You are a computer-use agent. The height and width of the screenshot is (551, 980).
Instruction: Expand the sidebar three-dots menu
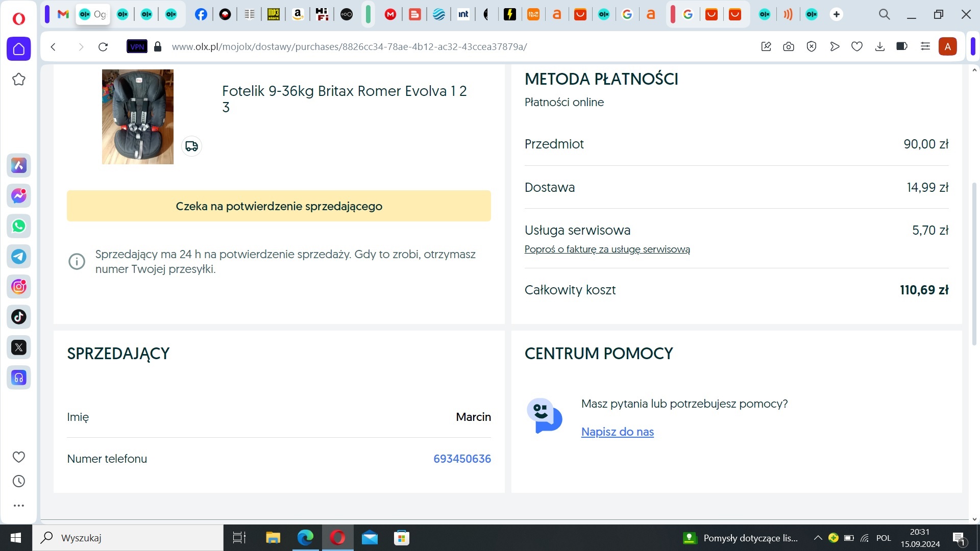point(19,506)
